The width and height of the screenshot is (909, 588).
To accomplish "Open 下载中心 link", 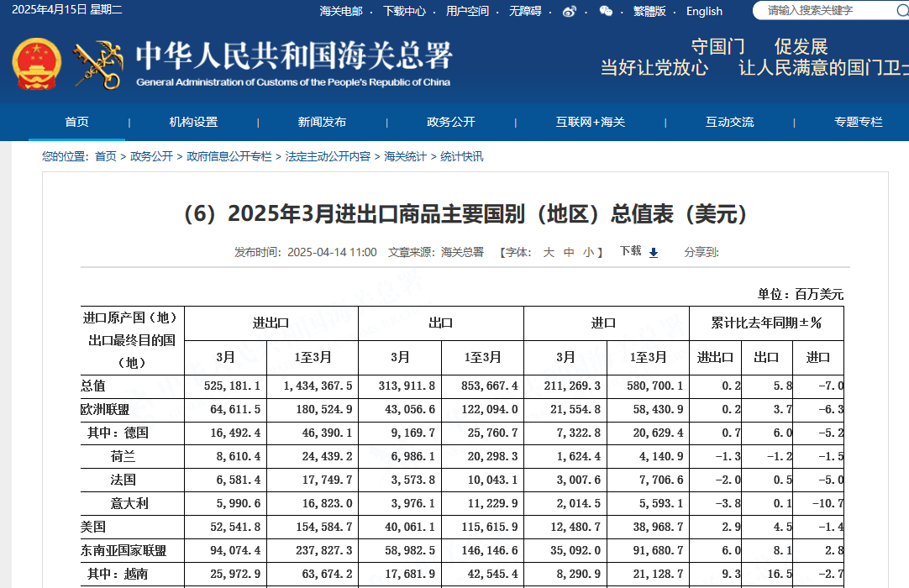I will tap(404, 11).
